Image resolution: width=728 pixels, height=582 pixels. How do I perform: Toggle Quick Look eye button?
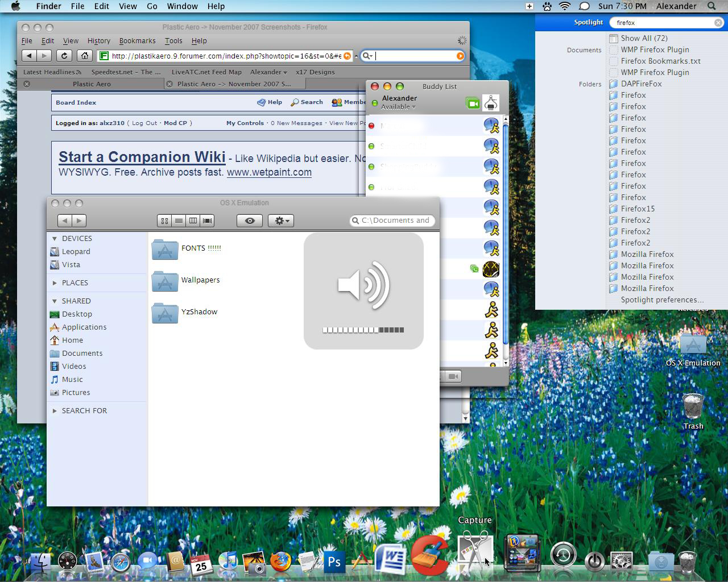click(x=250, y=221)
